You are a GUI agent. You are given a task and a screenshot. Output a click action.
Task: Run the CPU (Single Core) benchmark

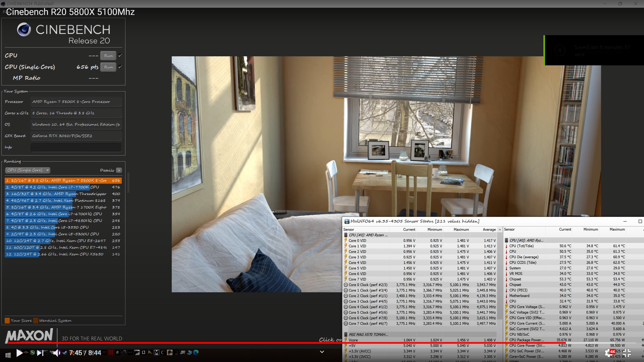(109, 67)
